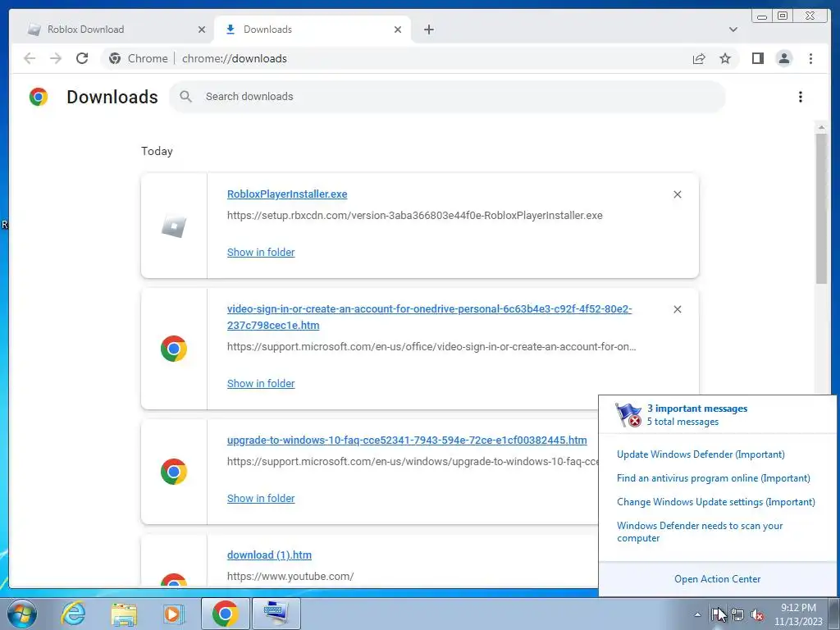Open Change Windows Update settings message
Image resolution: width=840 pixels, height=630 pixels.
click(x=715, y=502)
